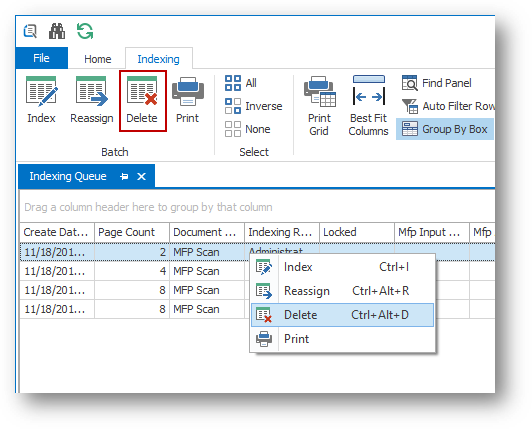This screenshot has width=532, height=429.
Task: Click the Print Grid button
Action: click(x=319, y=106)
